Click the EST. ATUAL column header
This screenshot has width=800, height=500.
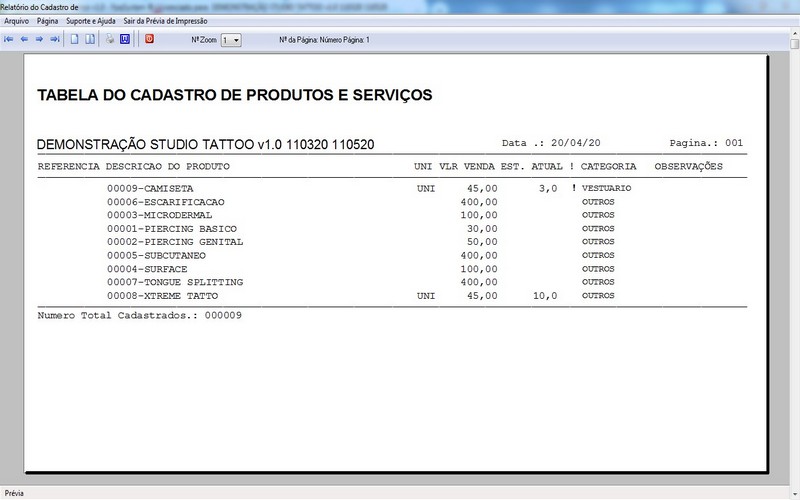coord(531,166)
